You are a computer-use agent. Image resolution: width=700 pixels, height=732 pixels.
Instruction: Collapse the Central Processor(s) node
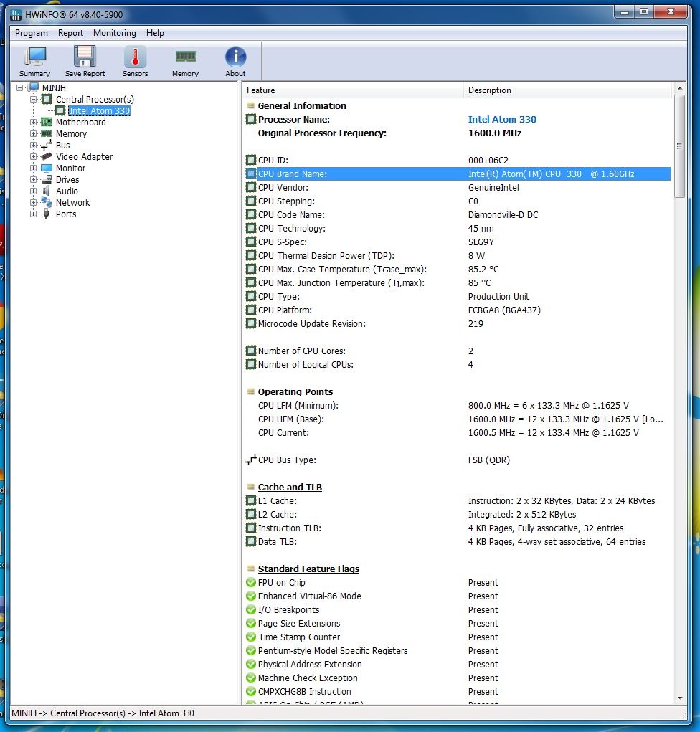pyautogui.click(x=33, y=99)
